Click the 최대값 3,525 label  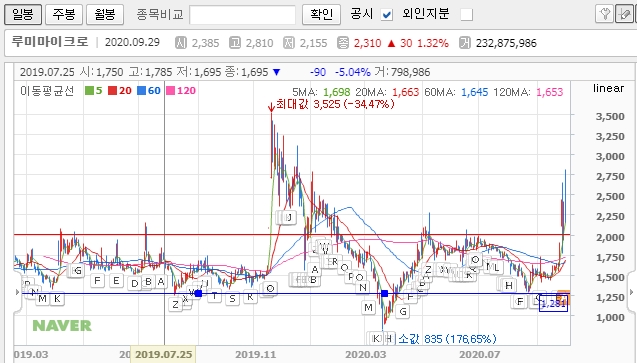pyautogui.click(x=335, y=104)
